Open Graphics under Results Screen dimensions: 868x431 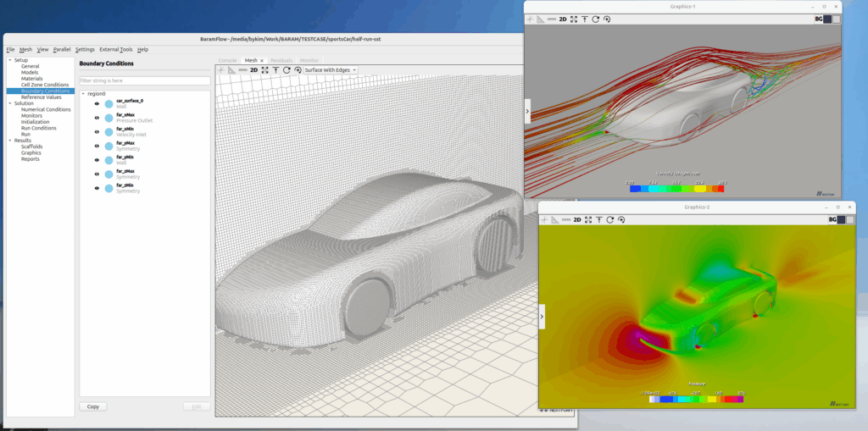click(31, 152)
